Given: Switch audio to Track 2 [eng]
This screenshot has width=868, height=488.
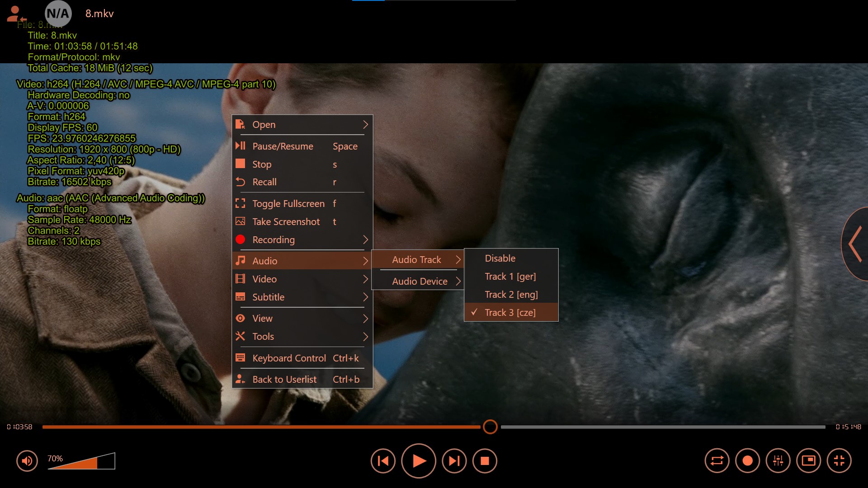Looking at the screenshot, I should 511,295.
